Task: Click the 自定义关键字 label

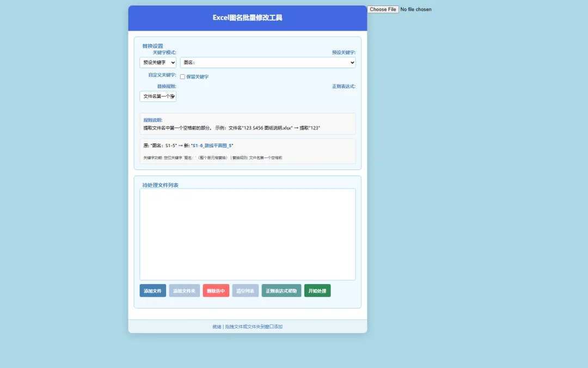Action: [162, 75]
